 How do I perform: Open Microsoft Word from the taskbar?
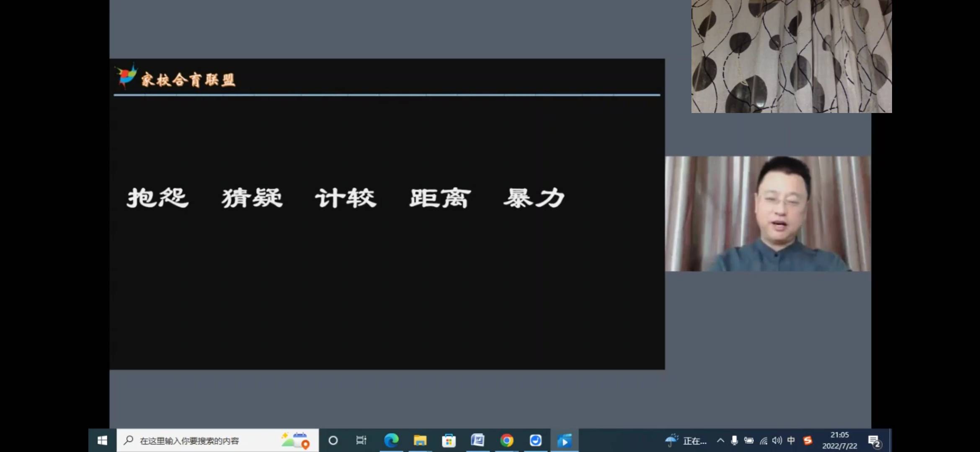478,440
